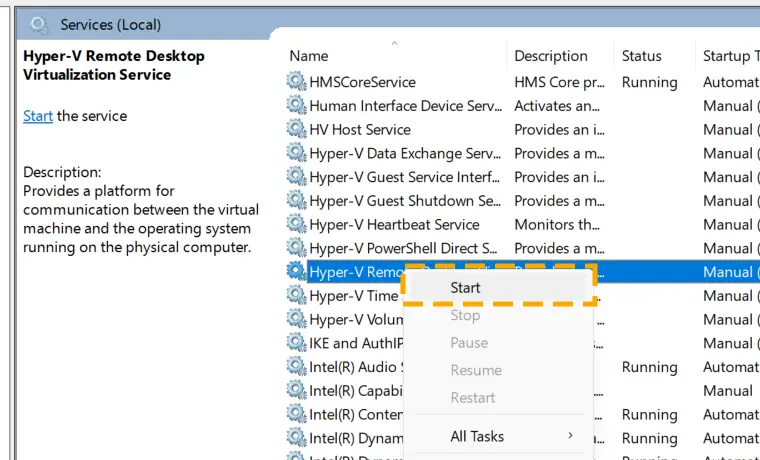Viewport: 760px width, 460px height.
Task: Click the Services (Local) header icon
Action: point(39,24)
